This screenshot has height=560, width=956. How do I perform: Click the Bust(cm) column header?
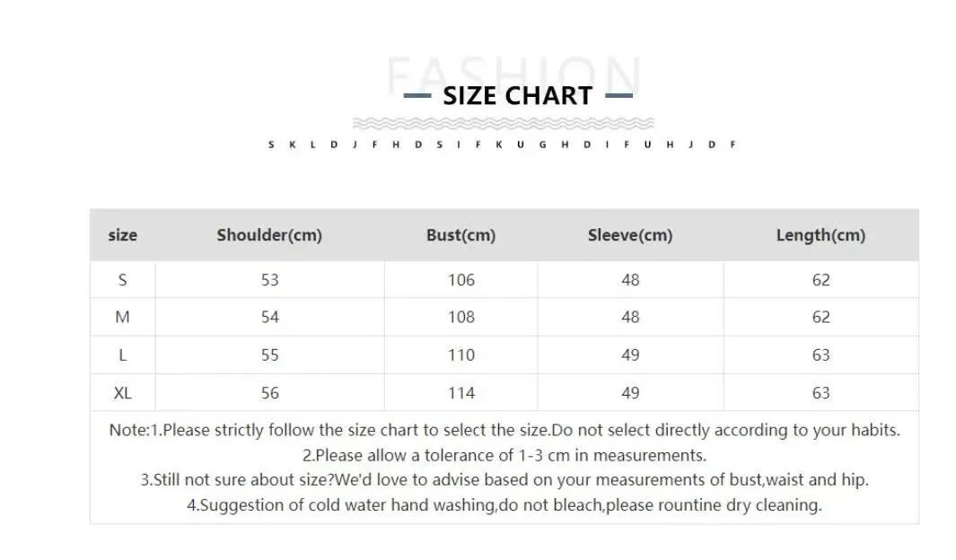[460, 235]
